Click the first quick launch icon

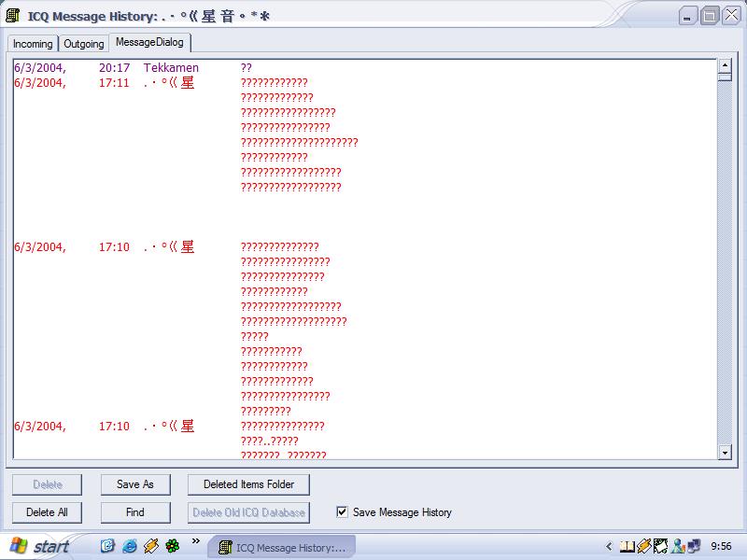(x=107, y=546)
